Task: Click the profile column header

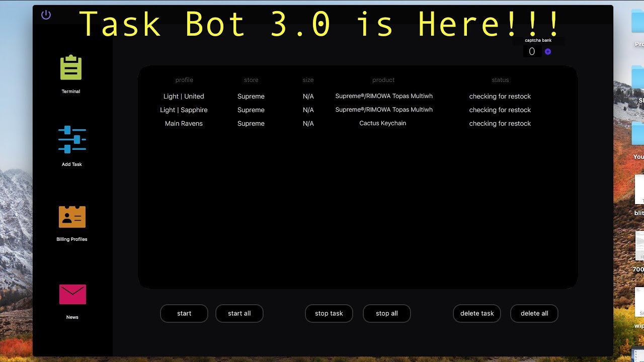Action: 184,80
